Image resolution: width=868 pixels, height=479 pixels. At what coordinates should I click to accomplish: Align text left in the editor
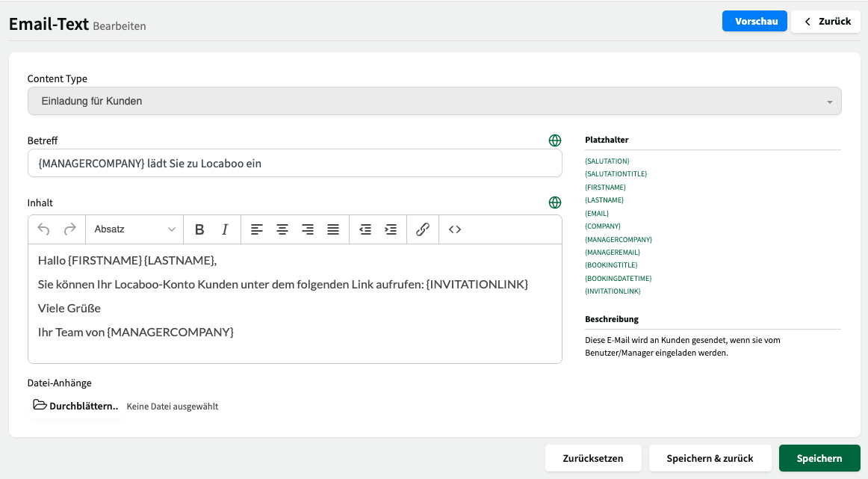(257, 229)
